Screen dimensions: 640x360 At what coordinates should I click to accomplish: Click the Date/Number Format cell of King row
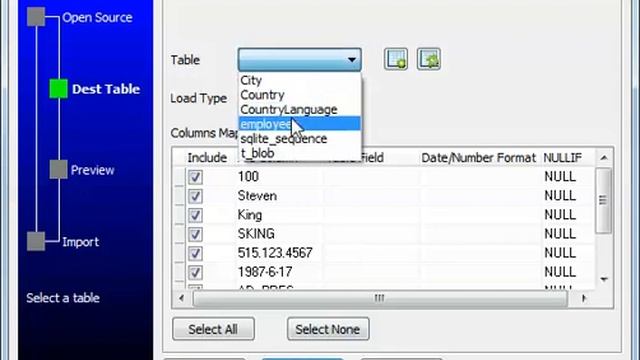[x=480, y=215]
